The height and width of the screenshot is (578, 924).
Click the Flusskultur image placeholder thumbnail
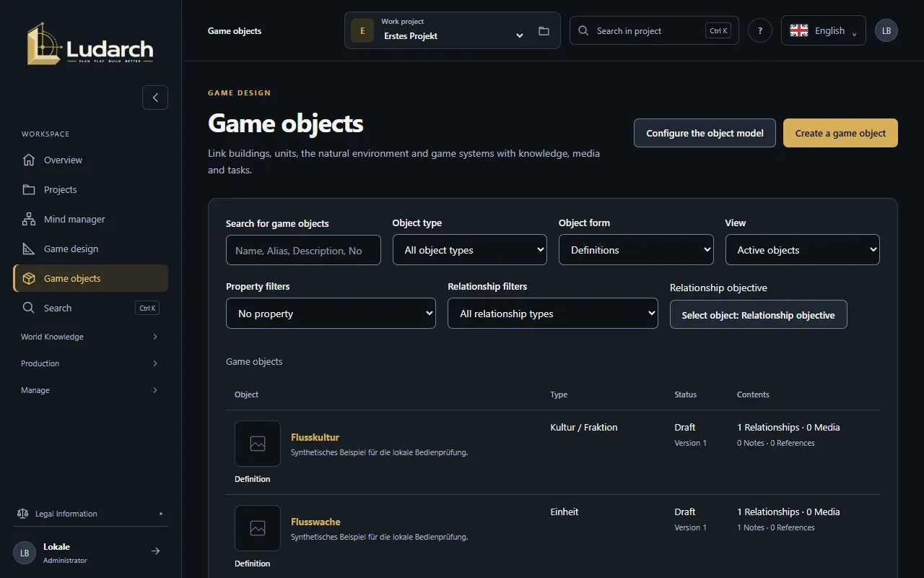[258, 444]
